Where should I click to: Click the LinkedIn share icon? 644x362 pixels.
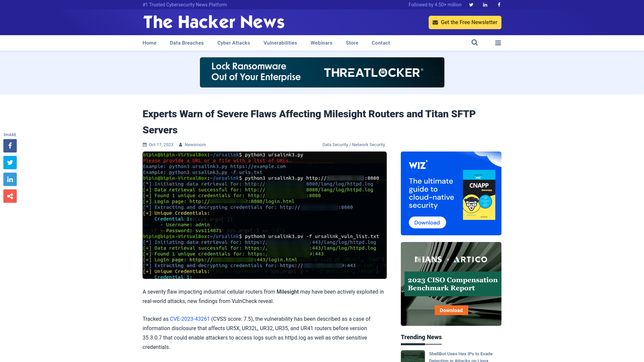coord(10,179)
